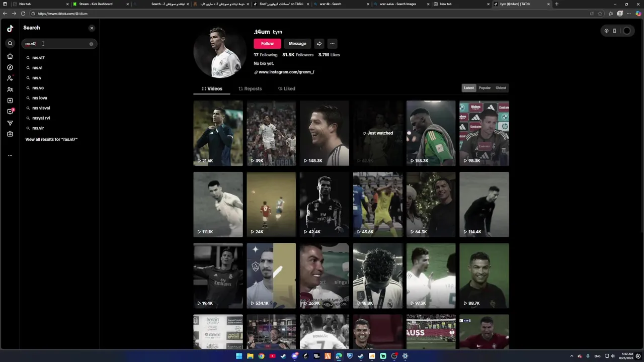
Task: Click the Message button on the profile
Action: click(x=297, y=44)
